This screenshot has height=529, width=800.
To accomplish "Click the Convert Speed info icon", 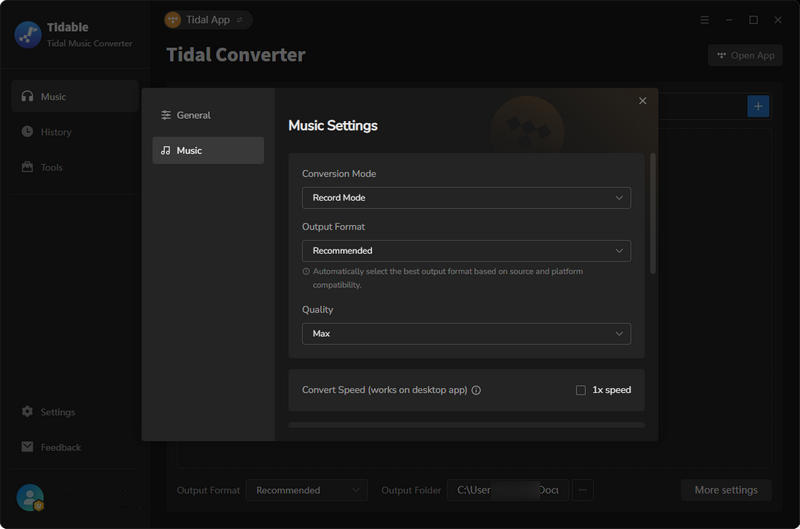I will click(476, 390).
